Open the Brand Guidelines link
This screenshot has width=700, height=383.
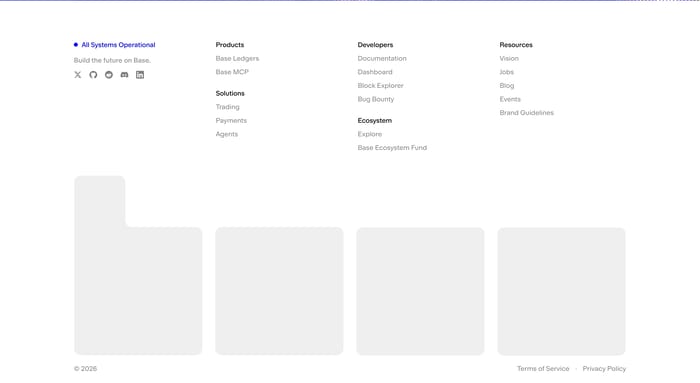click(527, 112)
